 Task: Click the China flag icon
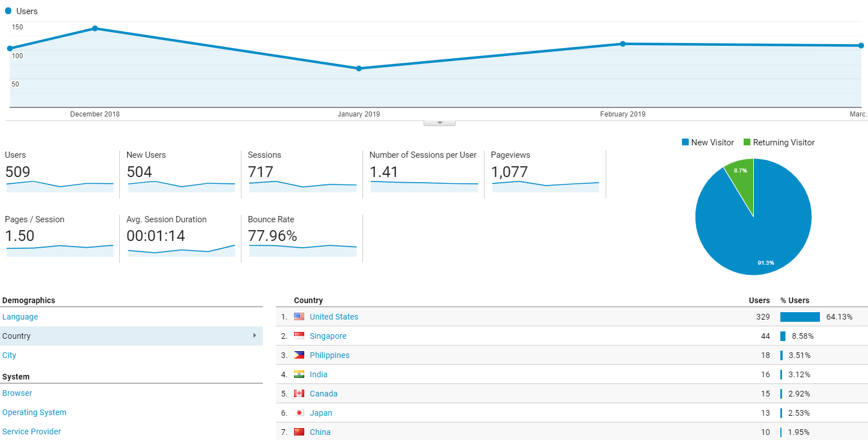(x=299, y=432)
